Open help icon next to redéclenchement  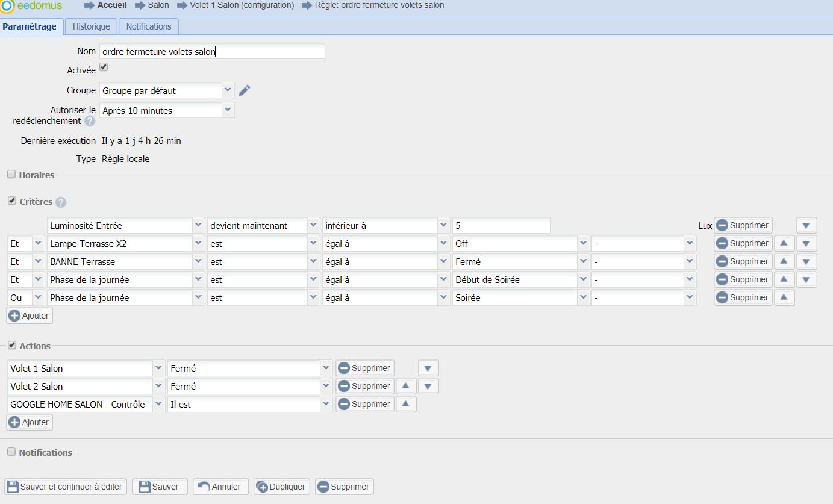pyautogui.click(x=90, y=121)
